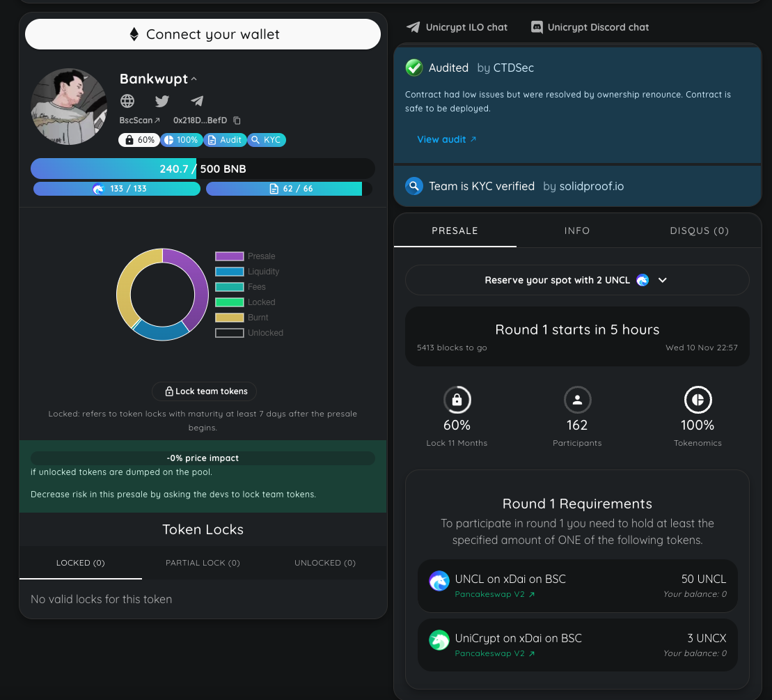This screenshot has height=700, width=772.
Task: Click the 240.7 / 500 BNB progress bar
Action: (x=203, y=169)
